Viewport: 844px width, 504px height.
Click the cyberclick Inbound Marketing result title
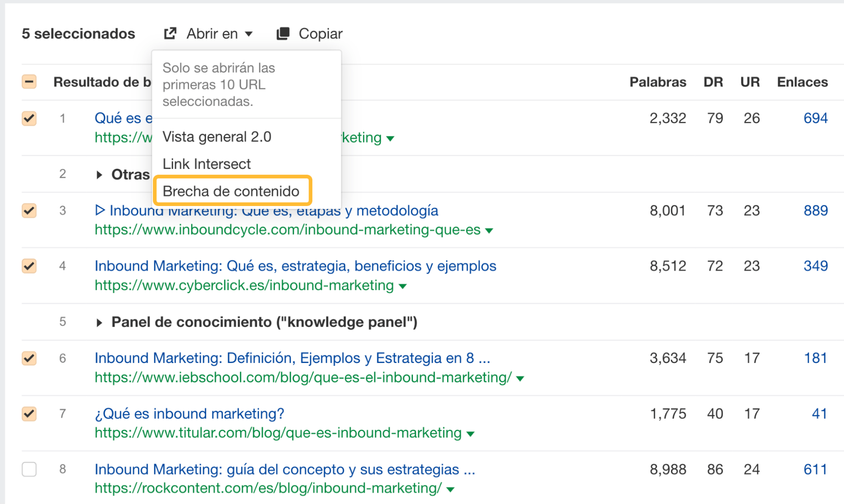tap(295, 266)
